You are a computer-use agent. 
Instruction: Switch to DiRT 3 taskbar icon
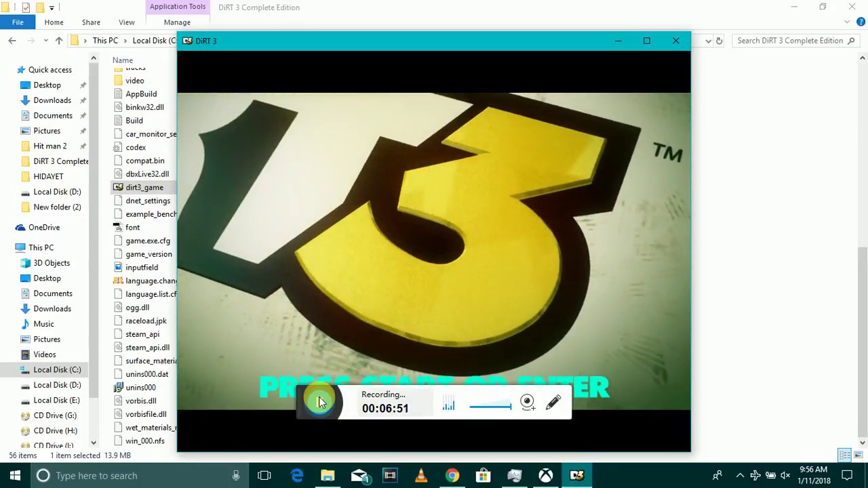tap(577, 476)
